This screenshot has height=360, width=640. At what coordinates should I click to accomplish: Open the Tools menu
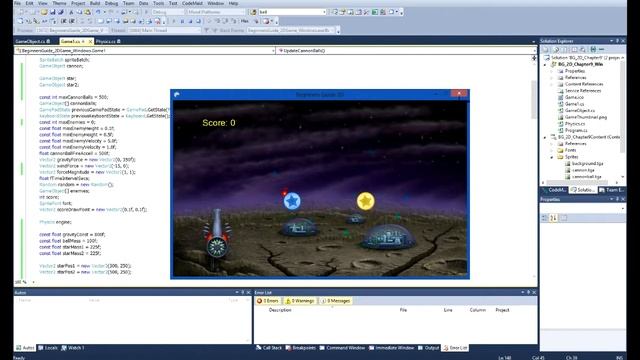point(158,3)
